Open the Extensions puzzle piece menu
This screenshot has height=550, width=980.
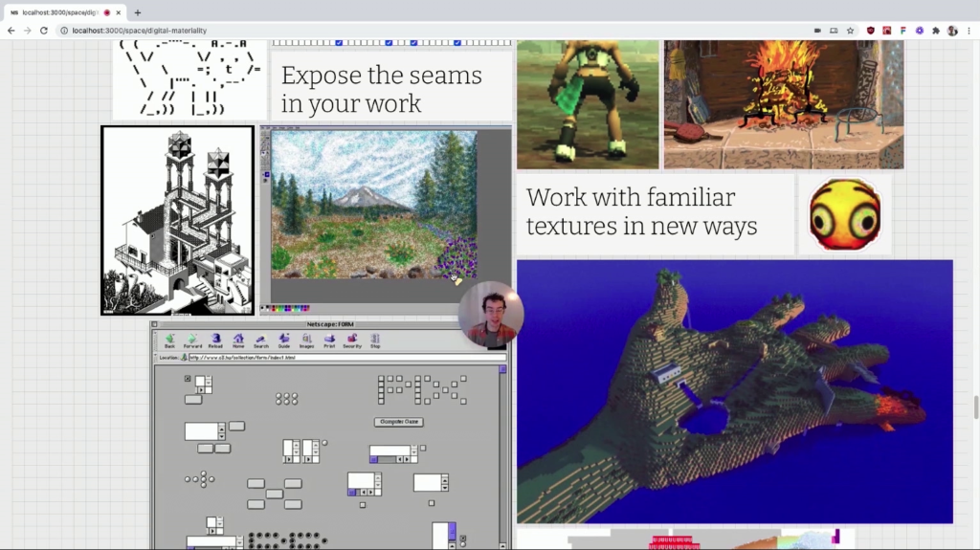click(936, 31)
